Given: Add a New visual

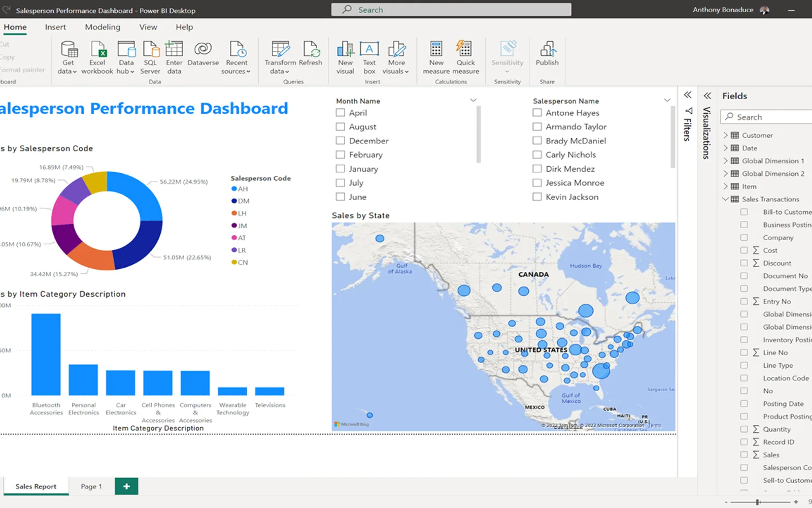Looking at the screenshot, I should (x=345, y=57).
